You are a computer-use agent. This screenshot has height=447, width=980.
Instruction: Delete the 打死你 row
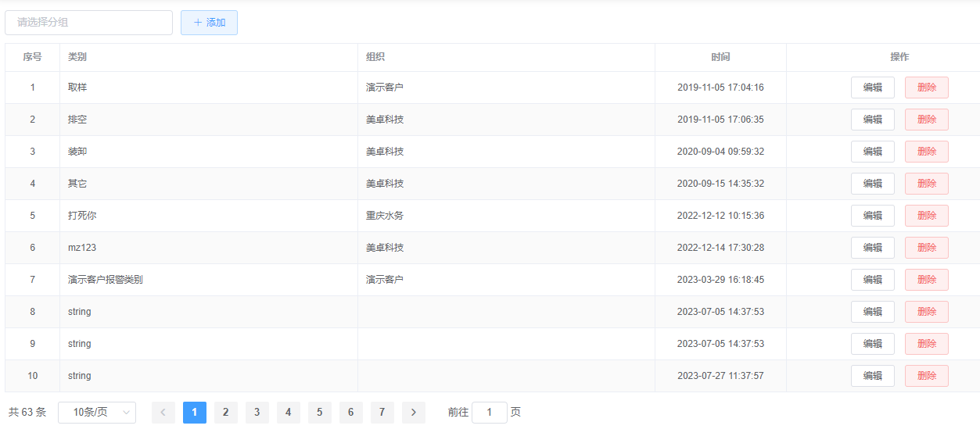pos(926,216)
